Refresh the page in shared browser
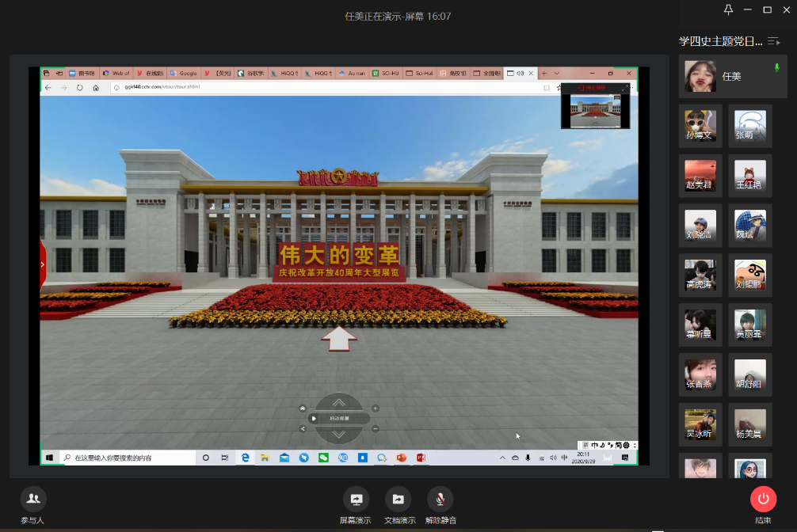This screenshot has height=532, width=797. coord(80,87)
